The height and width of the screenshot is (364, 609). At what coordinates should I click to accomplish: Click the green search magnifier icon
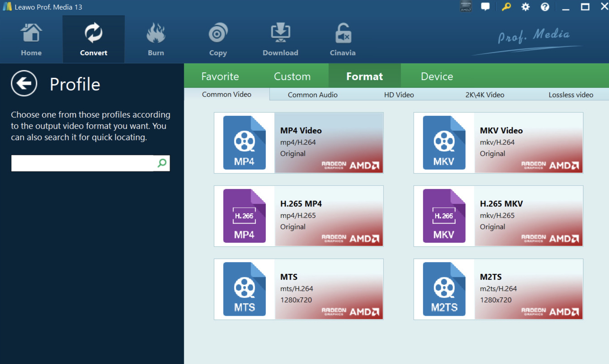click(x=162, y=163)
